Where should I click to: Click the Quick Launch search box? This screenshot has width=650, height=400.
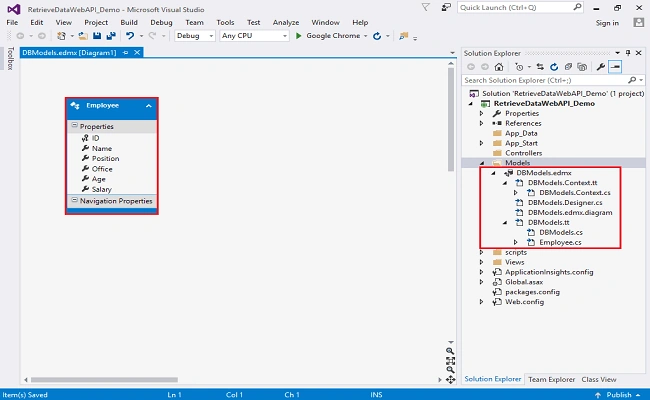point(520,7)
